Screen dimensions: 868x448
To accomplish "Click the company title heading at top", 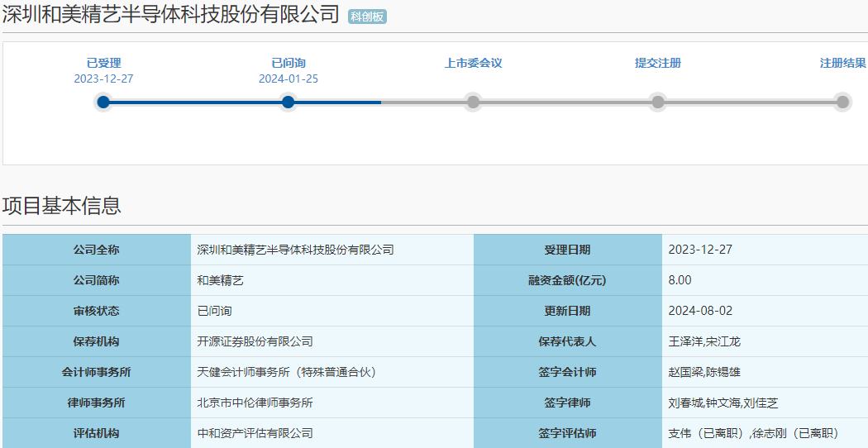I will [171, 15].
